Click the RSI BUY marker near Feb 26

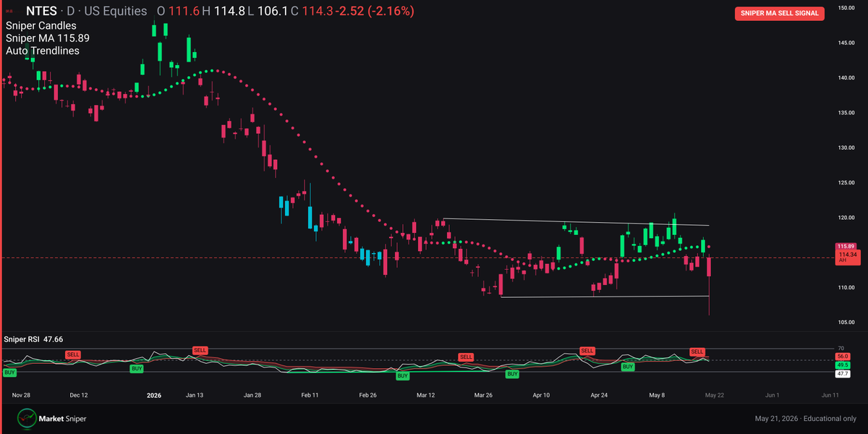(x=403, y=376)
